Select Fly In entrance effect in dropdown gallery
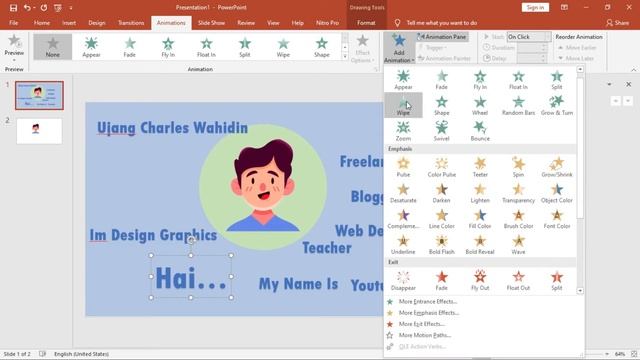This screenshot has width=640, height=360. pos(480,80)
